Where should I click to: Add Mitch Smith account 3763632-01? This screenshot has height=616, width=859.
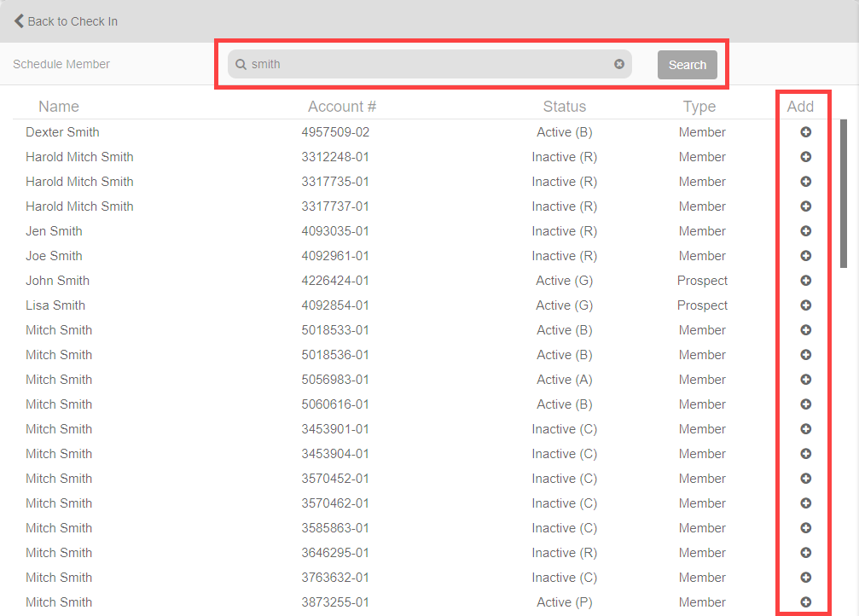coord(805,577)
